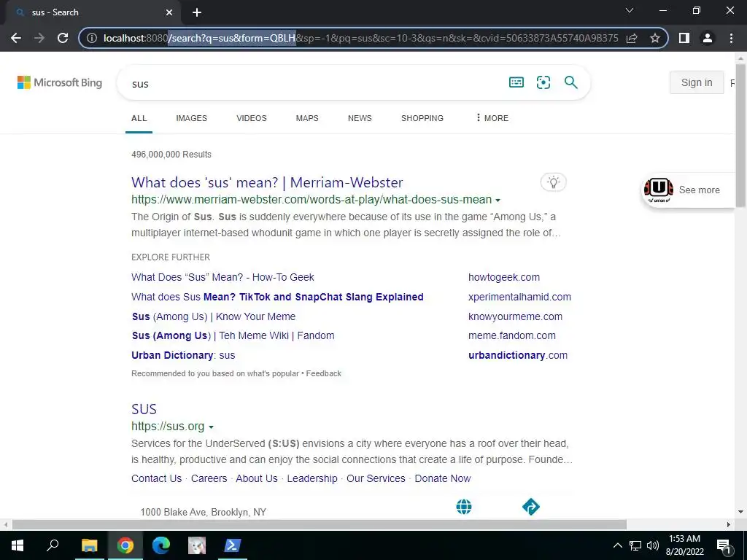Open File Explorer from taskbar

(x=89, y=545)
